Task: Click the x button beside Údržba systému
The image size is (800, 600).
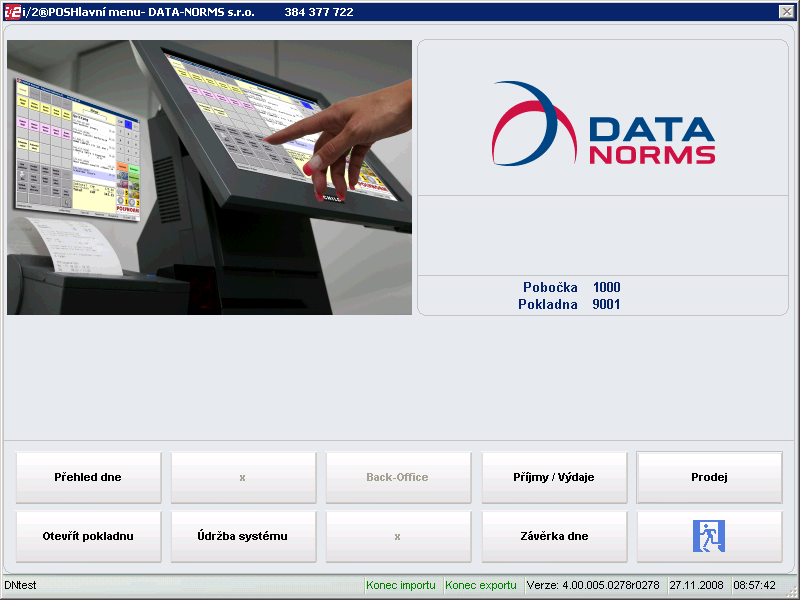Action: 398,536
